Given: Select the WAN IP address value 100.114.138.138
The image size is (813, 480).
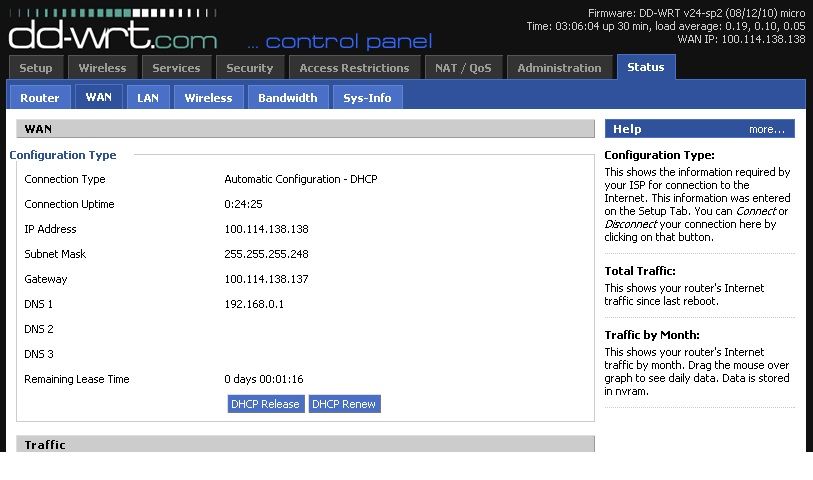Looking at the screenshot, I should pyautogui.click(x=267, y=229).
